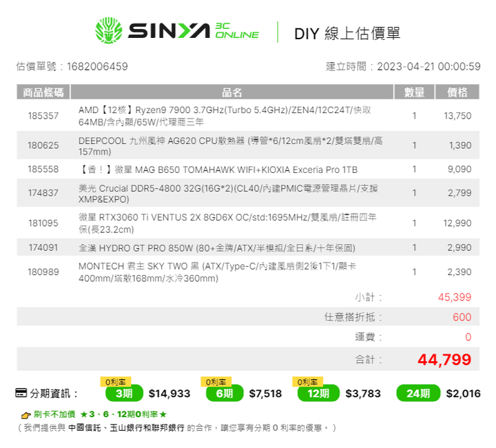This screenshot has height=448, width=496.
Task: Click the price 13,750
Action: [457, 116]
